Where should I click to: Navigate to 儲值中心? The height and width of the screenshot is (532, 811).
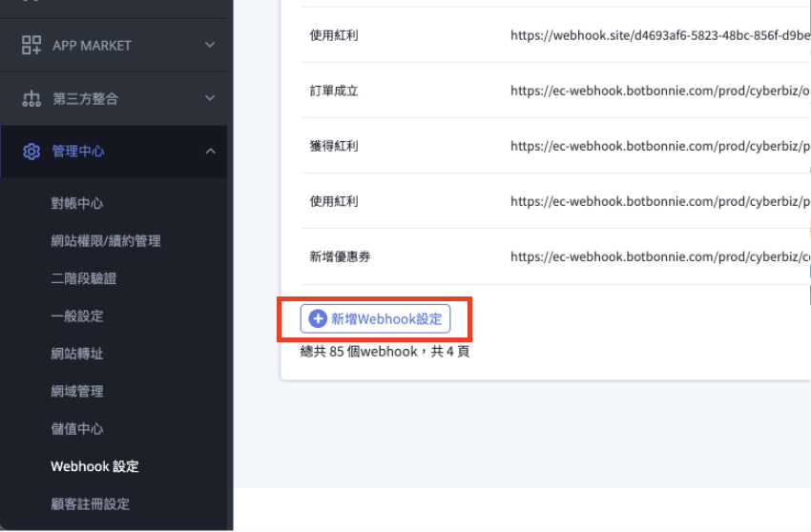coord(77,429)
